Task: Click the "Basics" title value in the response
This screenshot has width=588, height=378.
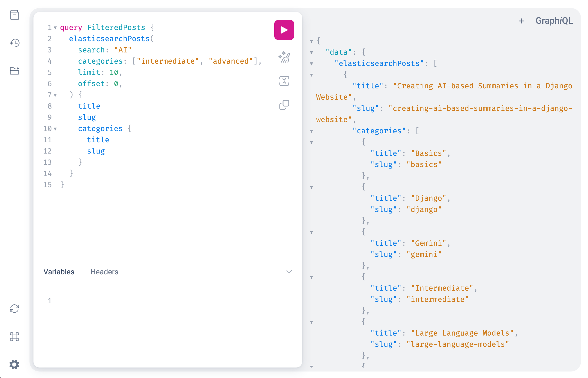Action: 429,153
